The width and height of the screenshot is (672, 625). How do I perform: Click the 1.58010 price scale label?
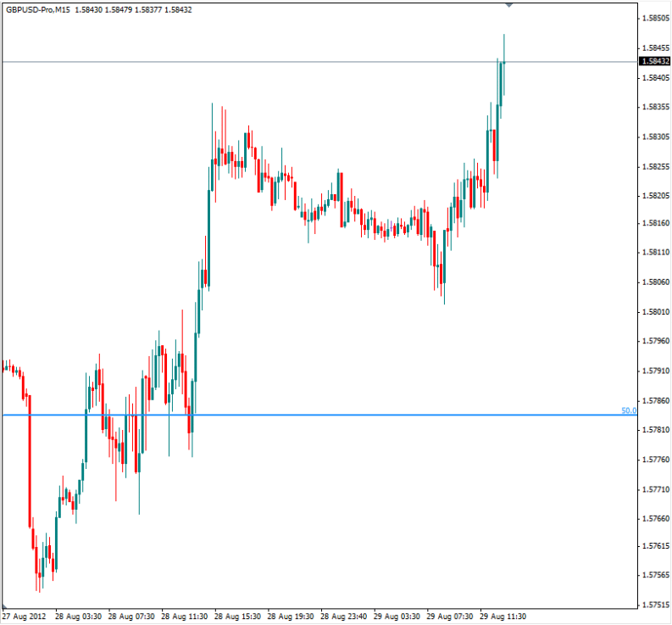pos(655,311)
